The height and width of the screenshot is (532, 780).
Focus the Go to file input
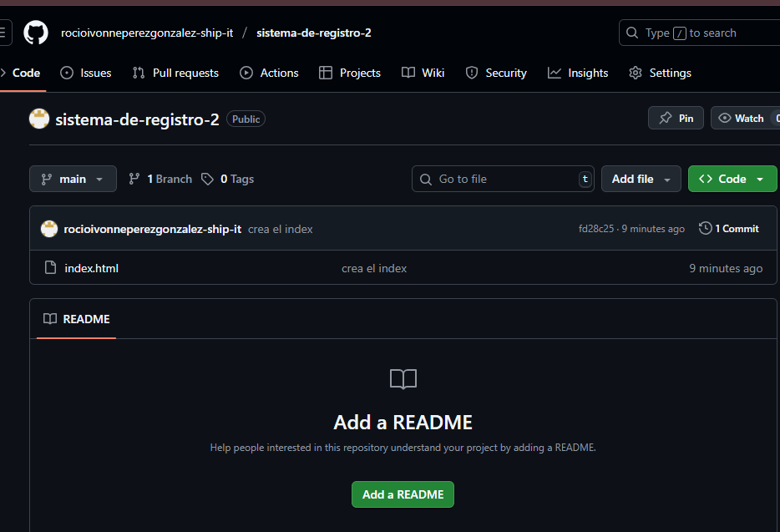(503, 179)
